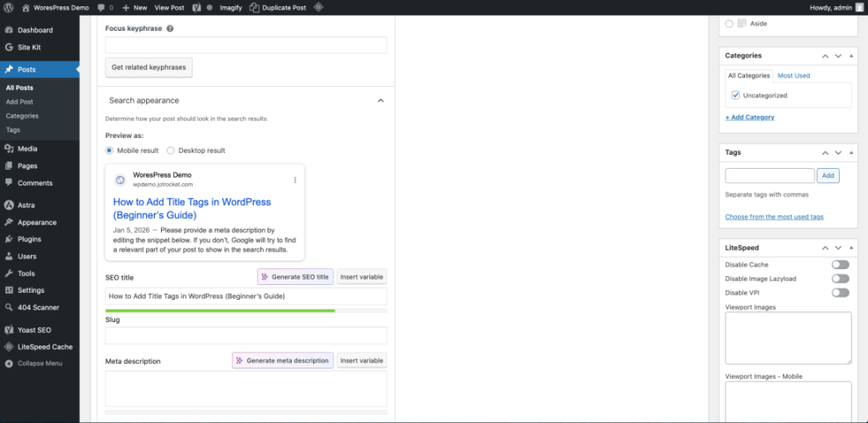
Task: Click the Meta description text area
Action: coord(245,389)
